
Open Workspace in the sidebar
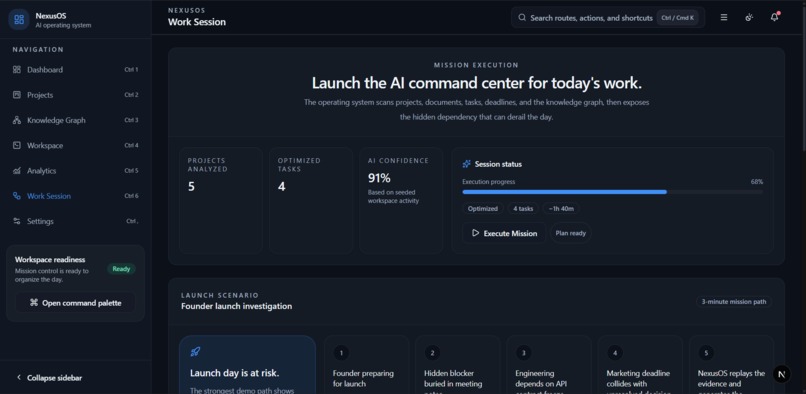(x=76, y=146)
